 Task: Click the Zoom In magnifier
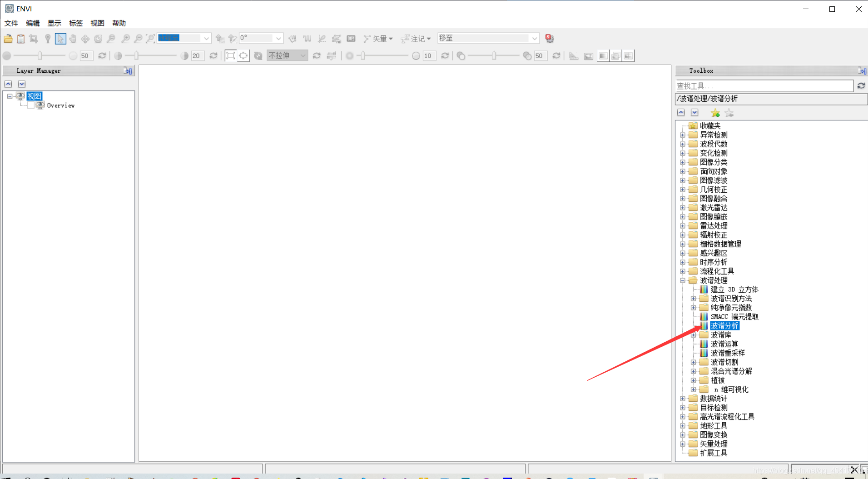coord(126,39)
